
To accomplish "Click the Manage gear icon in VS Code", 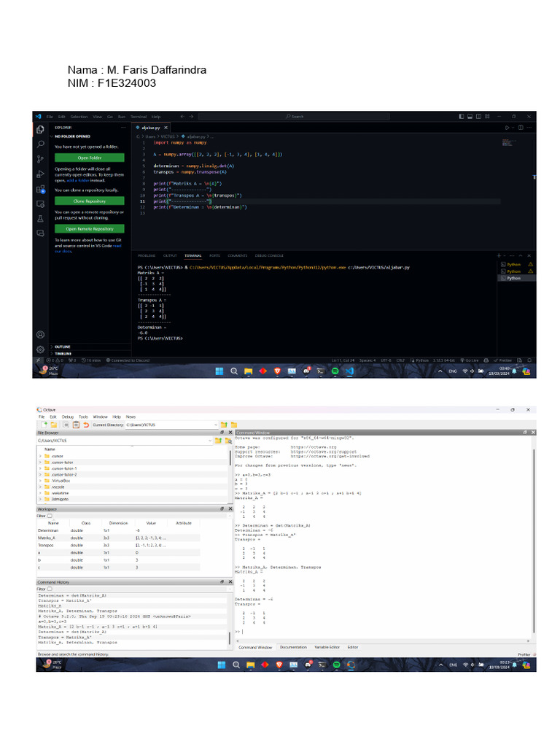I will tap(41, 348).
